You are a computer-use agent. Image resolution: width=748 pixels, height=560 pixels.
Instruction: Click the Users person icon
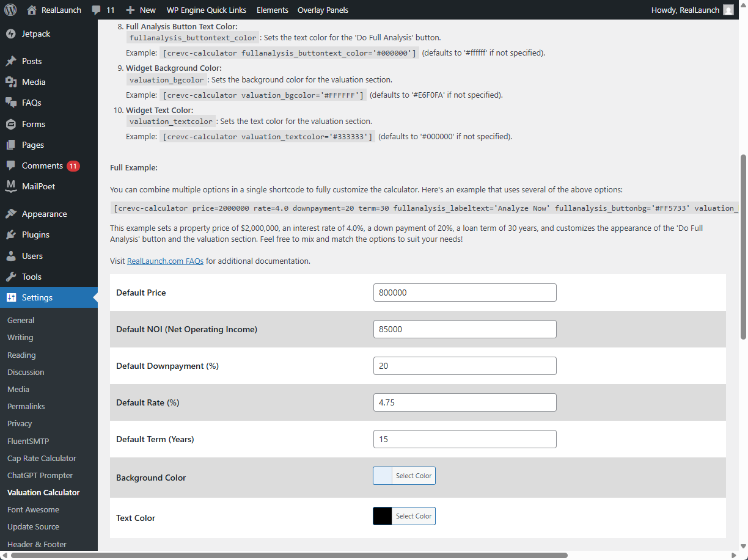point(11,256)
